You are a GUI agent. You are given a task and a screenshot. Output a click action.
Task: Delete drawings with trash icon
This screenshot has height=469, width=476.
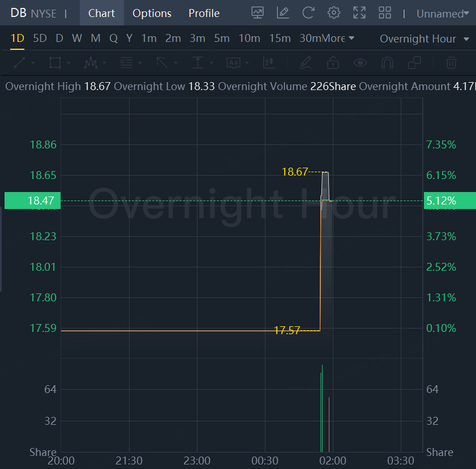[x=451, y=62]
